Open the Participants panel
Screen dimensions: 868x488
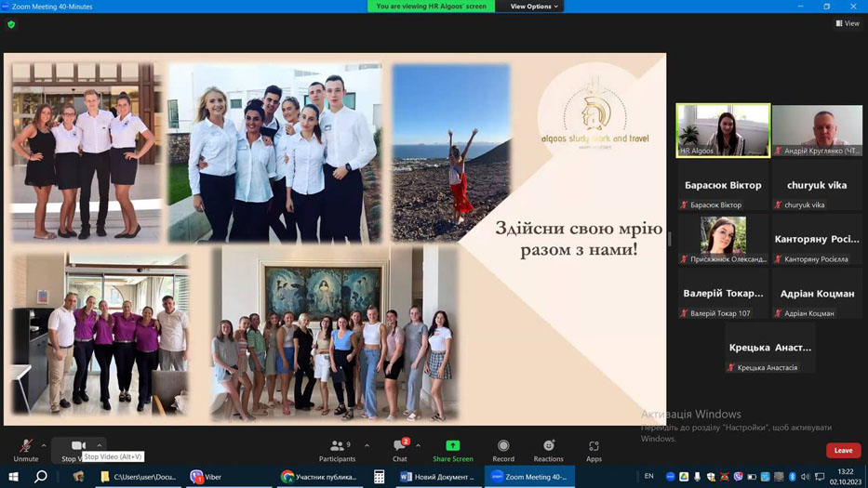coord(337,451)
